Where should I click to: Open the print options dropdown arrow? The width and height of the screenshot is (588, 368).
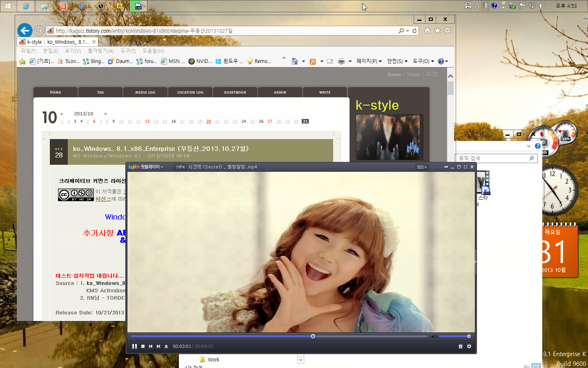pyautogui.click(x=350, y=61)
